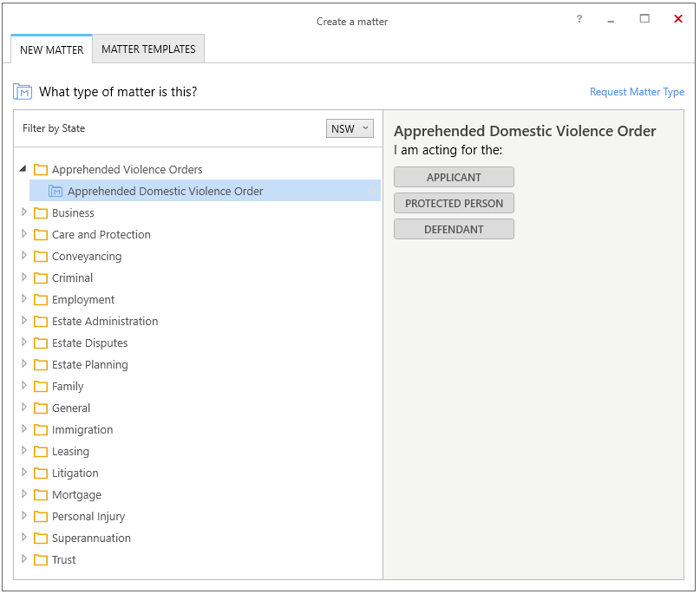
Task: Select the New Matter tab
Action: 52,49
